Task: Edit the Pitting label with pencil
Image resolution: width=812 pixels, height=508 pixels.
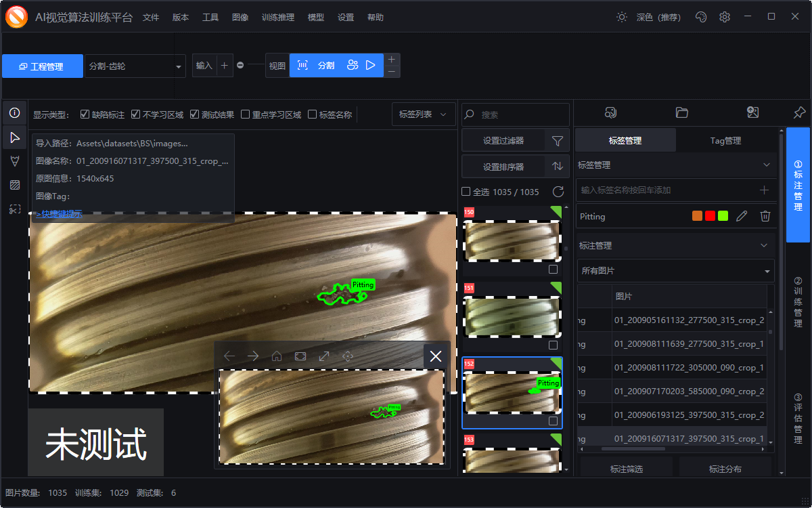Action: click(742, 216)
